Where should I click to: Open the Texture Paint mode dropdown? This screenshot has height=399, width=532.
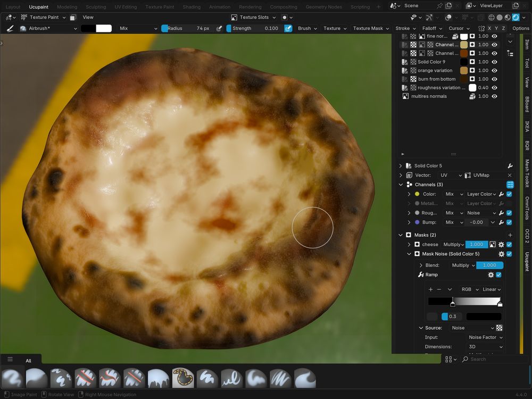tap(44, 18)
